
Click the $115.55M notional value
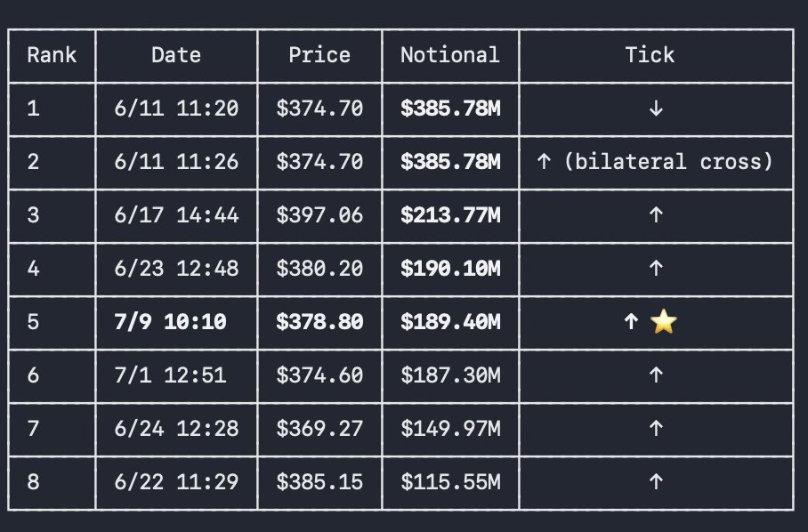click(450, 482)
